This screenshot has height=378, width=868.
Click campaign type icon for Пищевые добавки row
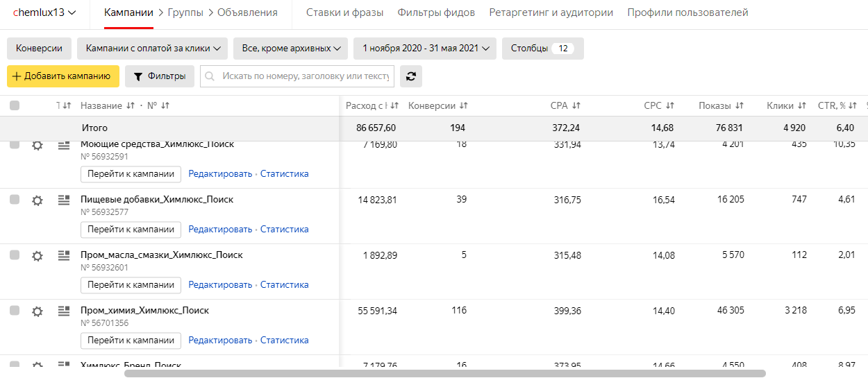64,200
